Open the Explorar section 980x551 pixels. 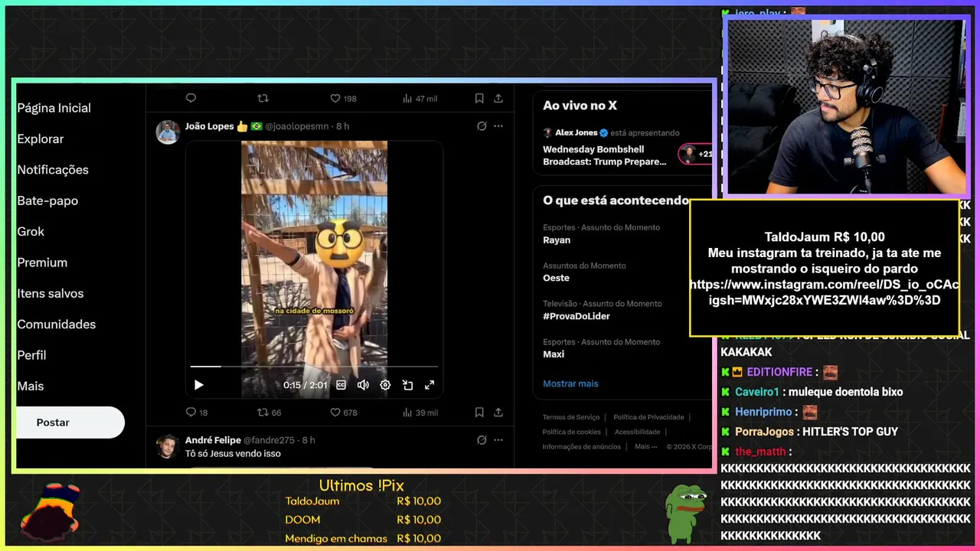pos(41,139)
